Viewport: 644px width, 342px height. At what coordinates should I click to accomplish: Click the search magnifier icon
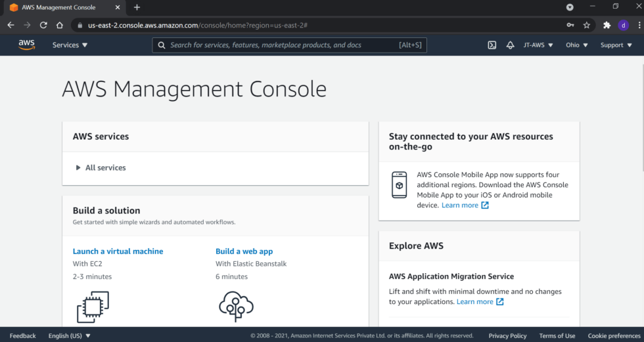coord(162,45)
